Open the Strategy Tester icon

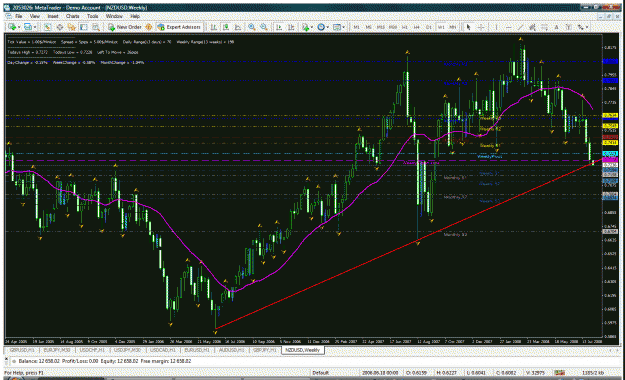pyautogui.click(x=96, y=27)
